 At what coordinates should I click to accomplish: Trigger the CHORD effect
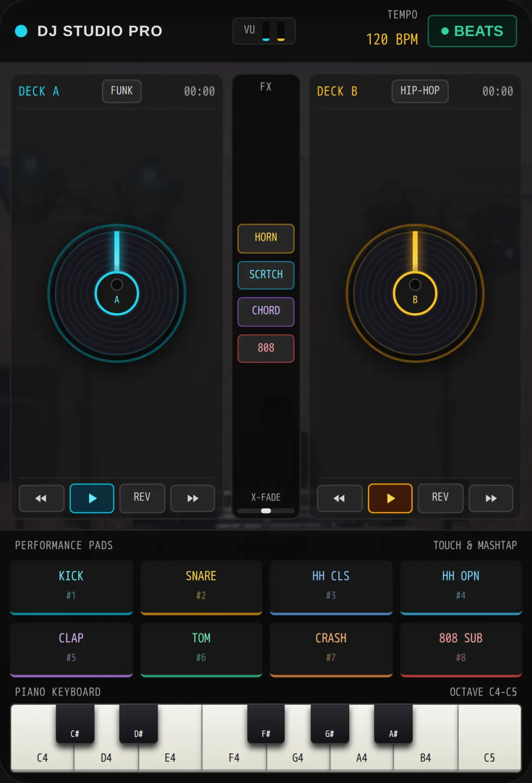(266, 311)
